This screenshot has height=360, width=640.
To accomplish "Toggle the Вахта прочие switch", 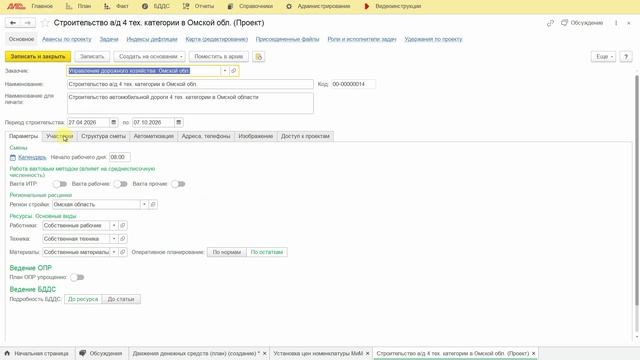I will [178, 184].
